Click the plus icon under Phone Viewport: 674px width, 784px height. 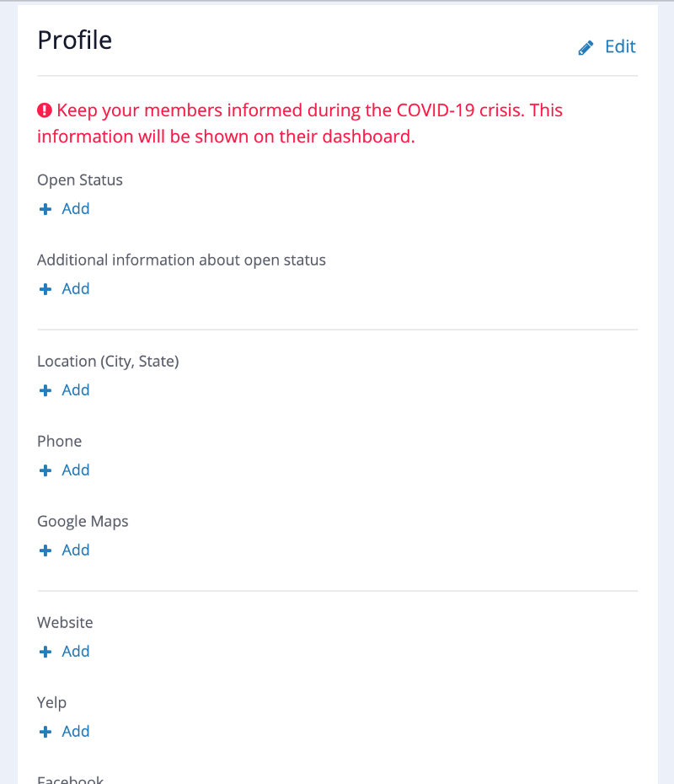pyautogui.click(x=45, y=470)
